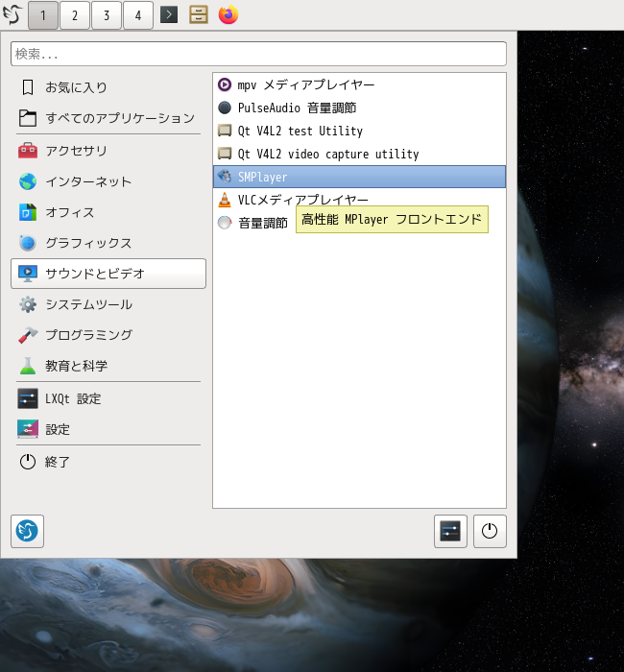624x672 pixels.
Task: Switch to virtual desktop 3
Action: point(107,15)
